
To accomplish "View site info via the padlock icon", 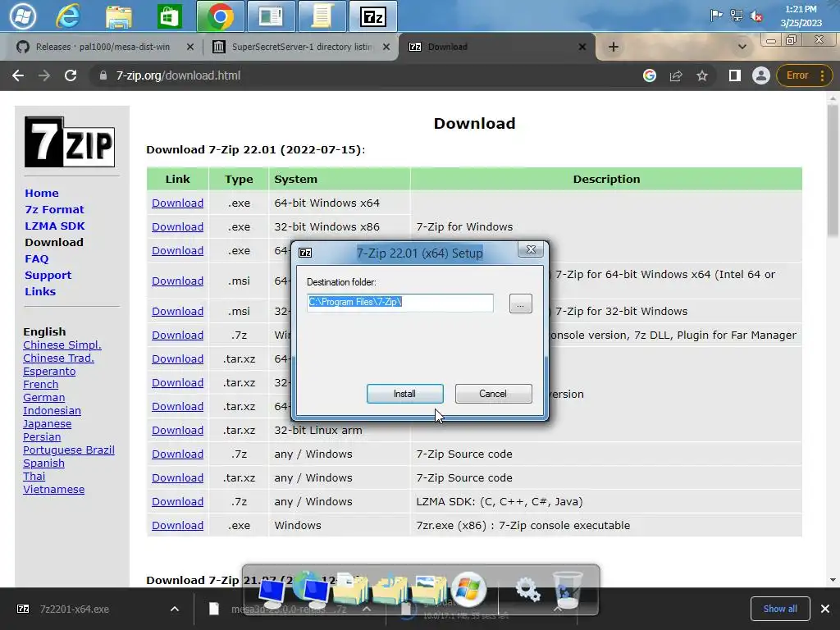I will 103,75.
